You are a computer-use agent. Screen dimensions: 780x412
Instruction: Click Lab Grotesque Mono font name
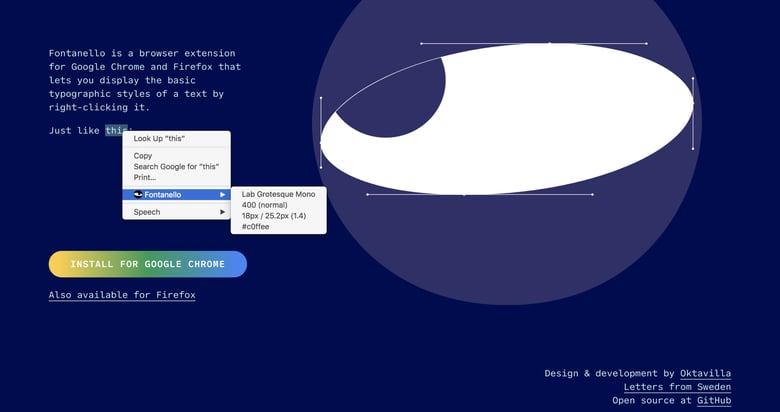(x=278, y=194)
